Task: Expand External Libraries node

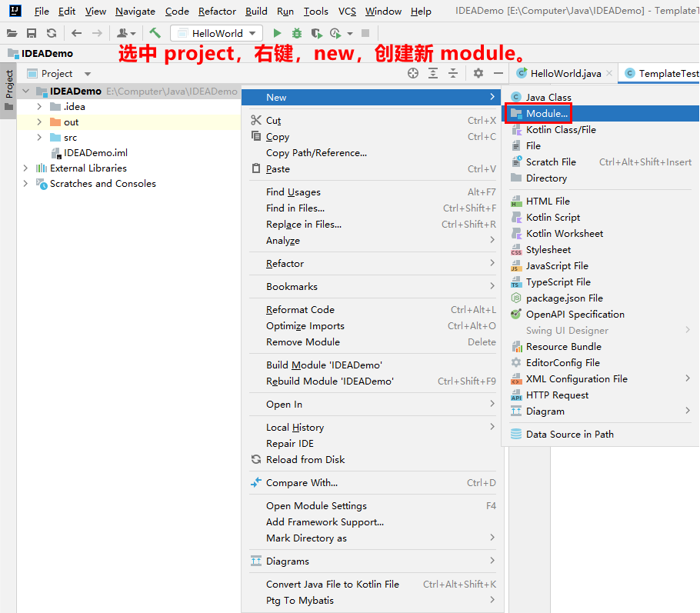Action: tap(25, 168)
